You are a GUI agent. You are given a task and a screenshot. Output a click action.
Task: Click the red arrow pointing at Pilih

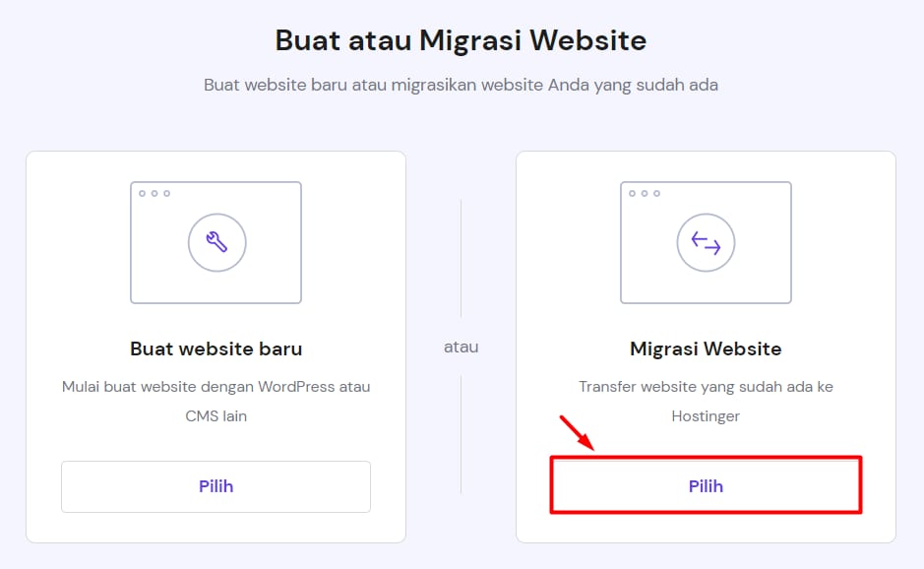[576, 432]
